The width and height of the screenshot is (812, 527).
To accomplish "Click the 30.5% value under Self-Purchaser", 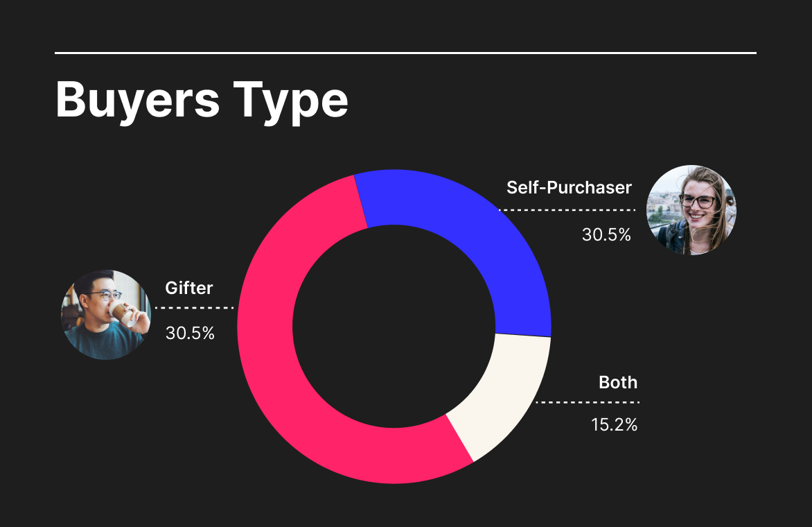I will tap(606, 235).
